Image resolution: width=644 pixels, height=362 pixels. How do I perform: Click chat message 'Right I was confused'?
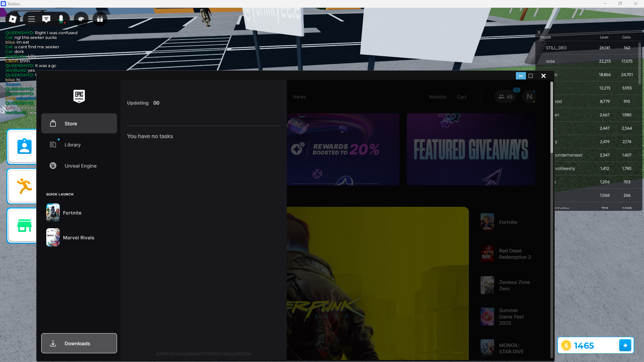pyautogui.click(x=56, y=33)
